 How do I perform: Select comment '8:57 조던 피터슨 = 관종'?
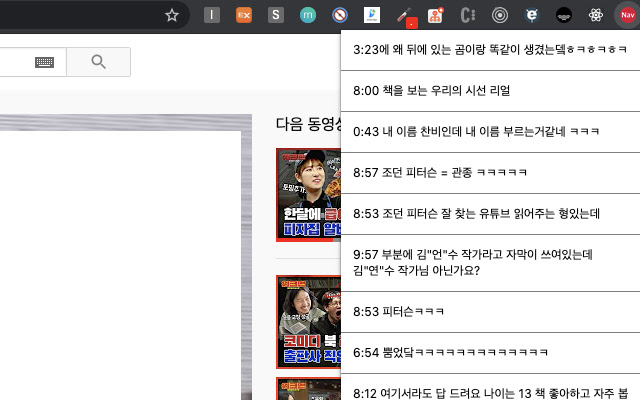[x=490, y=173]
